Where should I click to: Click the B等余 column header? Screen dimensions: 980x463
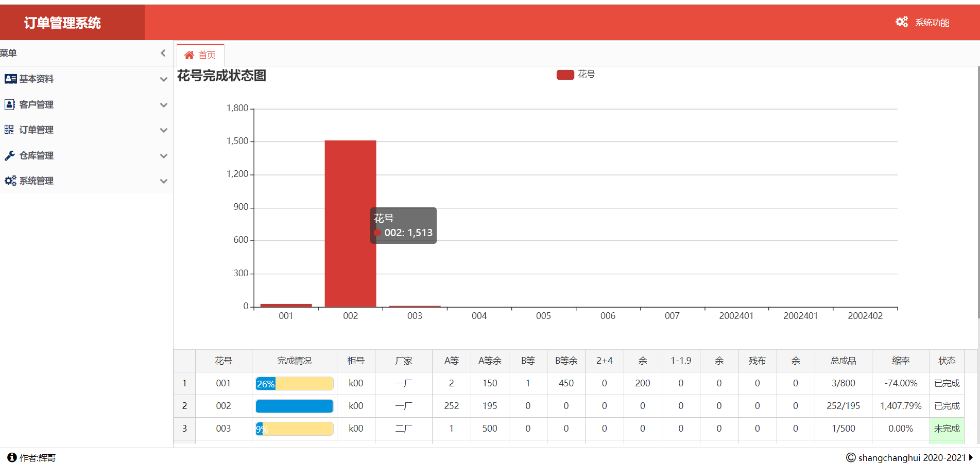566,361
